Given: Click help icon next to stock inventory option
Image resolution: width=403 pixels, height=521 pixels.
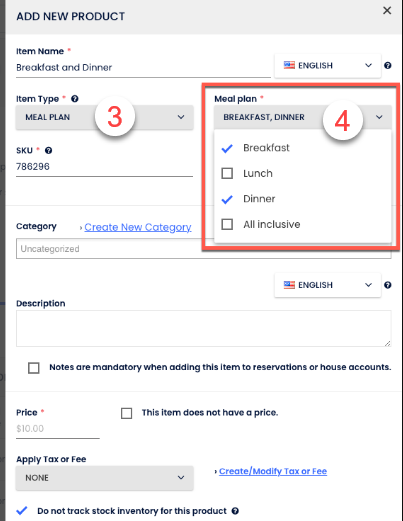Looking at the screenshot, I should [x=235, y=511].
